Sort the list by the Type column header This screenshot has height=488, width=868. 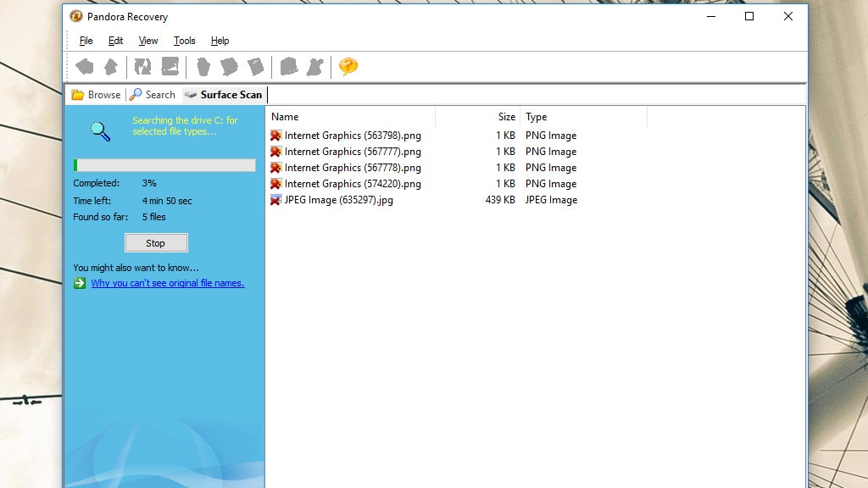[583, 117]
